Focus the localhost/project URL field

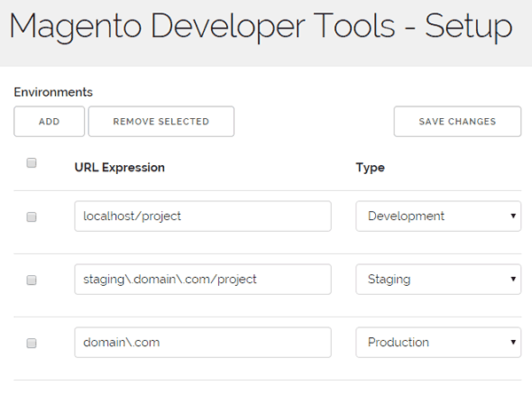tap(203, 216)
